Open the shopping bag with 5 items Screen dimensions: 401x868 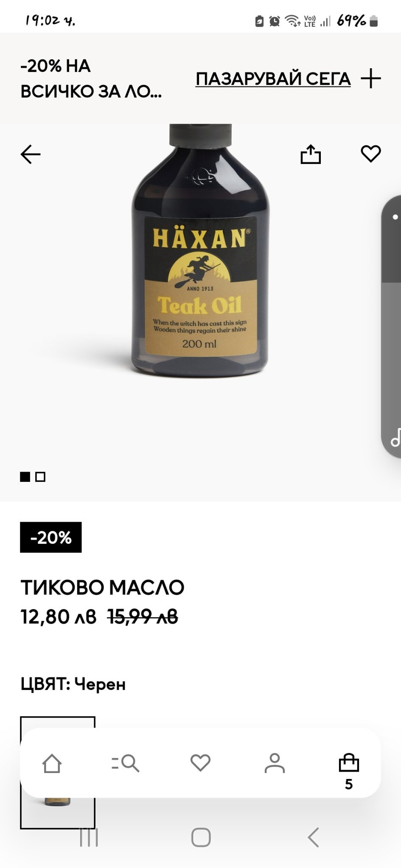pyautogui.click(x=349, y=771)
